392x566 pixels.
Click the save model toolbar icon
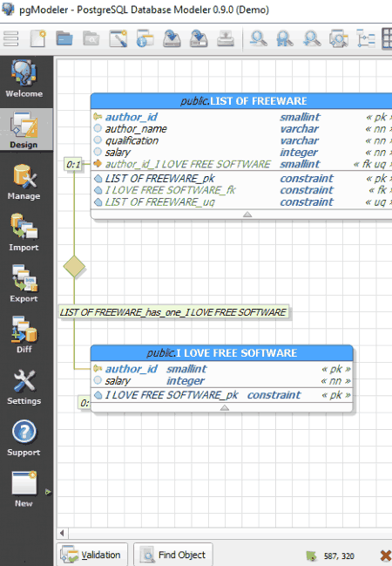(x=172, y=38)
